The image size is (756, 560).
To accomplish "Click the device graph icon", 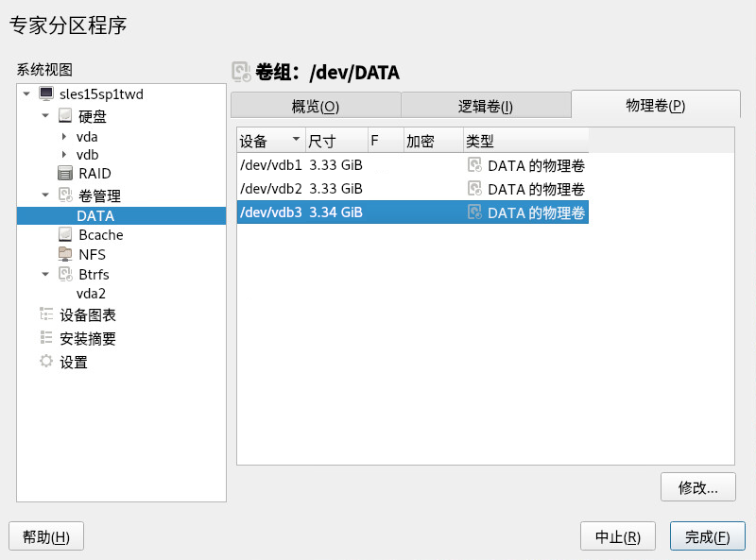I will tap(46, 314).
